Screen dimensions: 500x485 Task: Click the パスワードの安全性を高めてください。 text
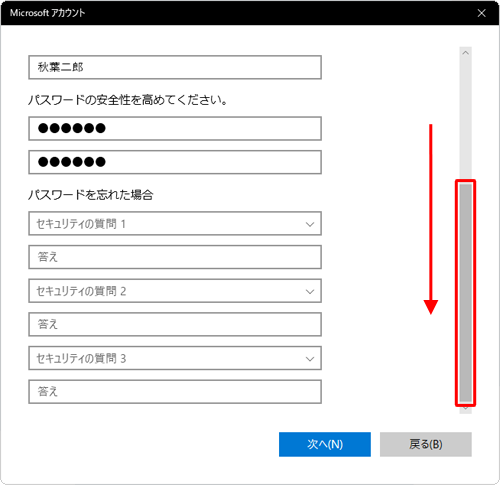point(128,100)
